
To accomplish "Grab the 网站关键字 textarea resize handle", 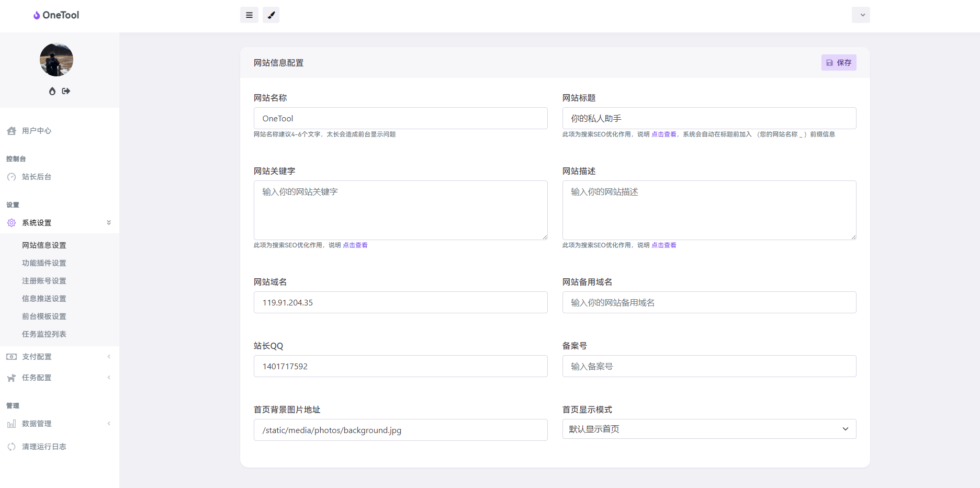I will click(545, 237).
